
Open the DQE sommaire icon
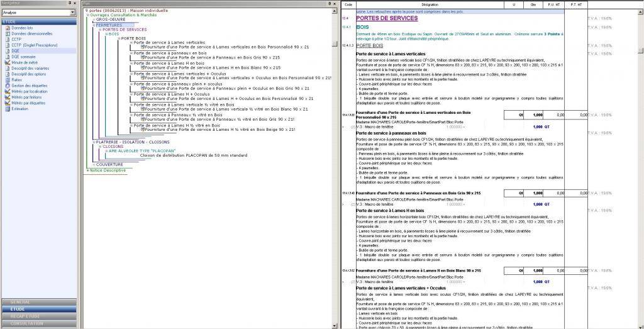pos(8,57)
